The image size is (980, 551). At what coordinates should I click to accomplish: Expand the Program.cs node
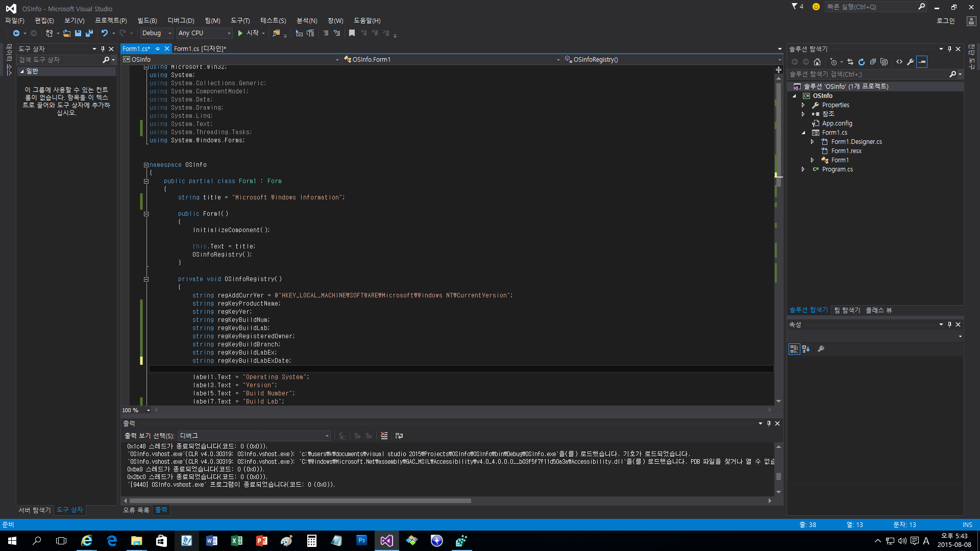tap(803, 169)
